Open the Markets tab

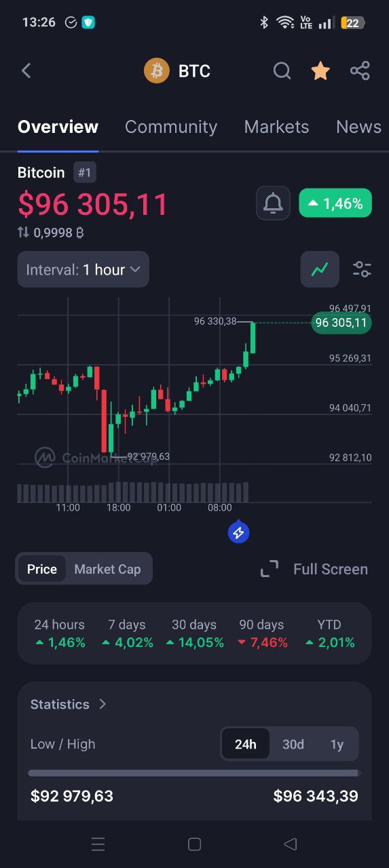[276, 127]
